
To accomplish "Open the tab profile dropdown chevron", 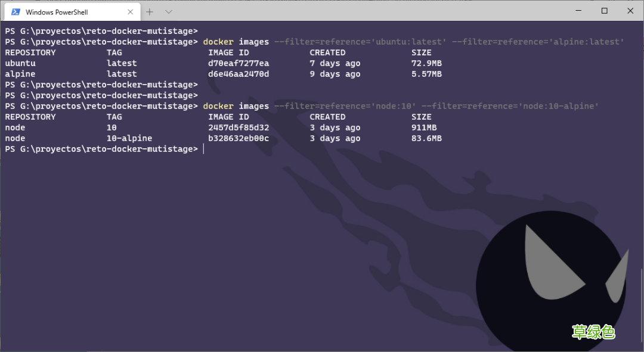I will click(168, 11).
